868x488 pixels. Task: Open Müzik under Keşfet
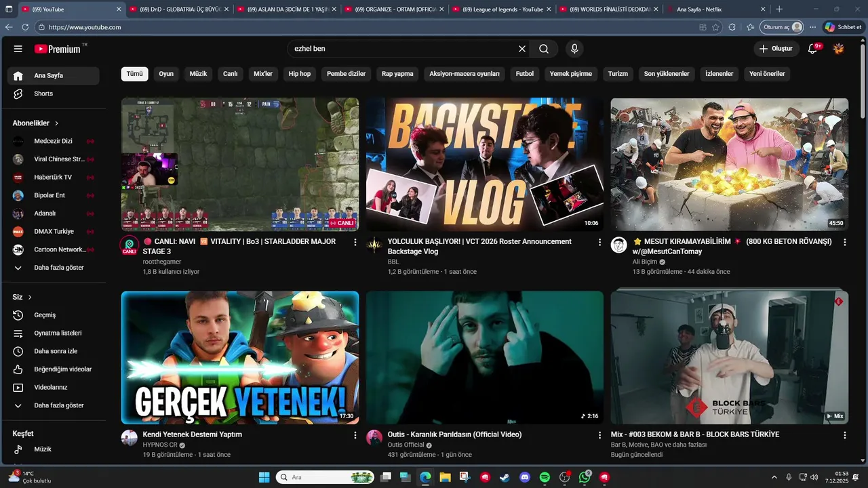point(54,449)
